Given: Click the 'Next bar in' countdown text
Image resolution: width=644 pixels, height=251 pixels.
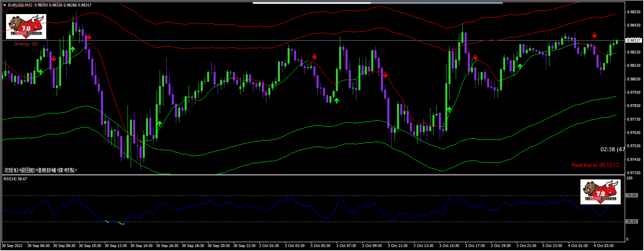Looking at the screenshot, I should 595,165.
